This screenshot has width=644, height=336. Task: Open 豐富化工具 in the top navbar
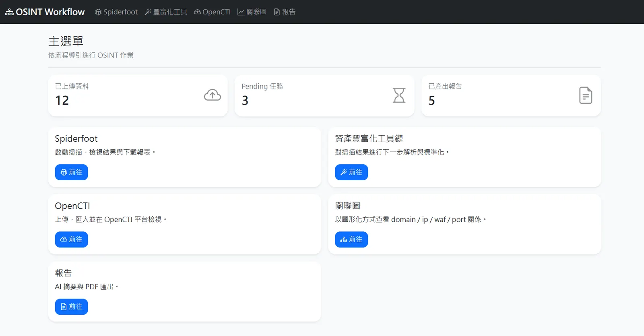[166, 12]
